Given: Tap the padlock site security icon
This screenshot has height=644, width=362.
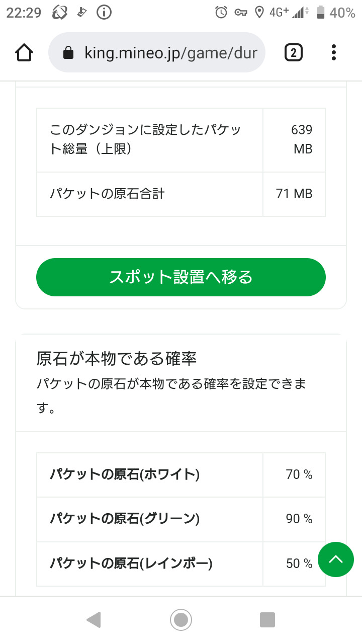Looking at the screenshot, I should (69, 53).
